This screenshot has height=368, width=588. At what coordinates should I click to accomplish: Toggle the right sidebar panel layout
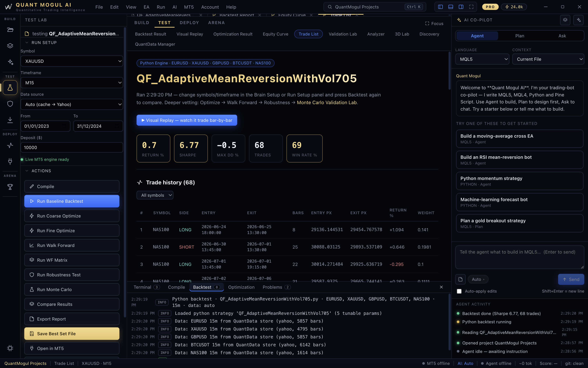[x=461, y=7]
